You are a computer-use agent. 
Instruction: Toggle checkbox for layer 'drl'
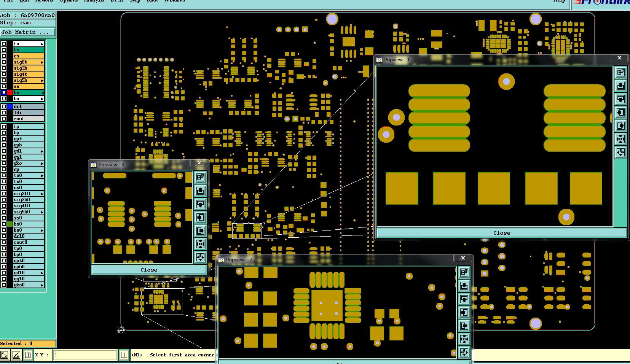click(x=4, y=106)
